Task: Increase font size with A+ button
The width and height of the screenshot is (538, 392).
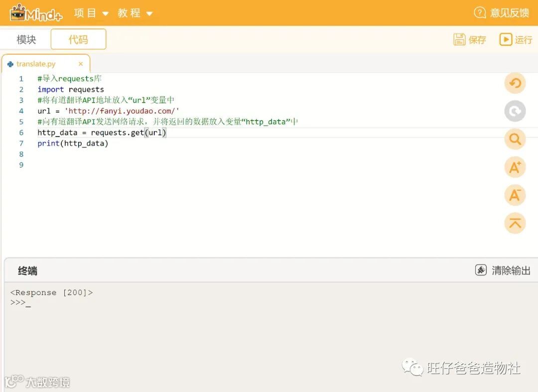Action: (x=515, y=167)
